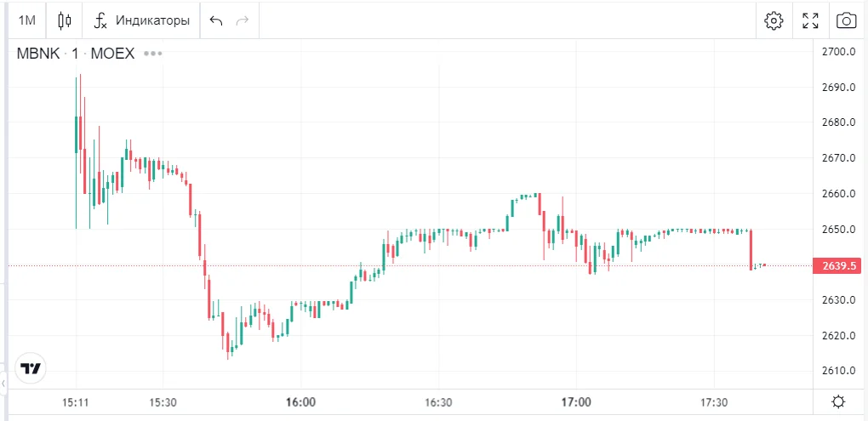
Task: Open the 1M interval selector
Action: tap(27, 20)
